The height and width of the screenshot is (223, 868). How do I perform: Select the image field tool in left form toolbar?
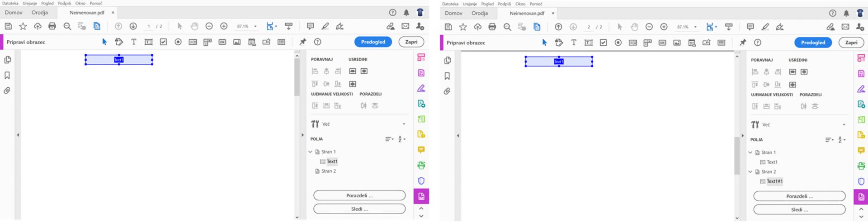[x=237, y=42]
